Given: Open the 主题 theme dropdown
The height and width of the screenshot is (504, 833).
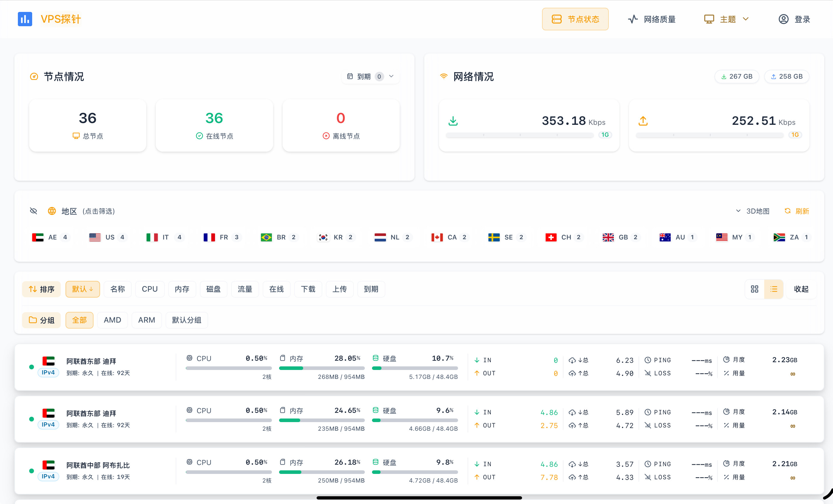Looking at the screenshot, I should [726, 19].
